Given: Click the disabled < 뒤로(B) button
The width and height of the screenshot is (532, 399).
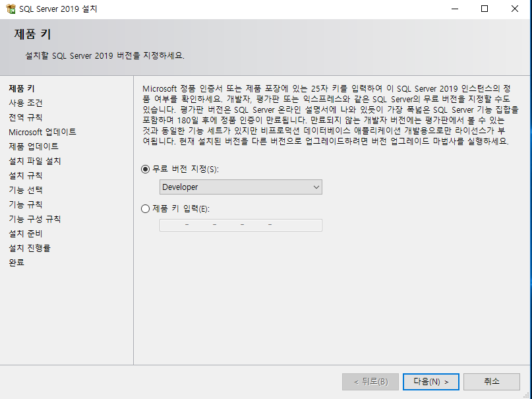Looking at the screenshot, I should (370, 382).
